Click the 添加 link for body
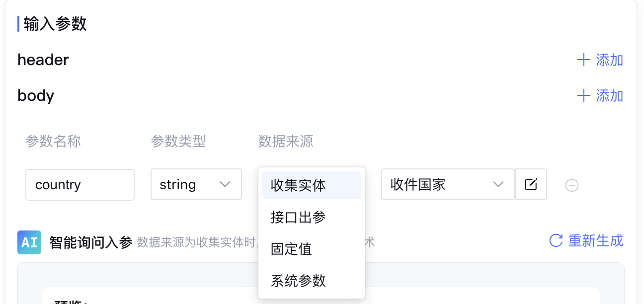Image resolution: width=644 pixels, height=304 pixels. point(609,95)
